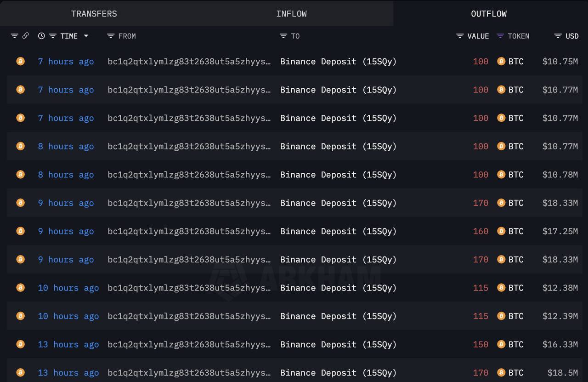Switch to the INFLOW tab
Screen dimensions: 588x382
tap(291, 14)
